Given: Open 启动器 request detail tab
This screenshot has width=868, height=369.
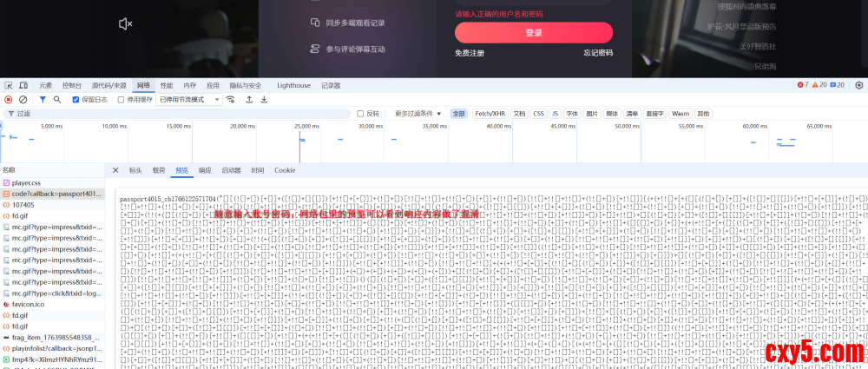Looking at the screenshot, I should [231, 170].
